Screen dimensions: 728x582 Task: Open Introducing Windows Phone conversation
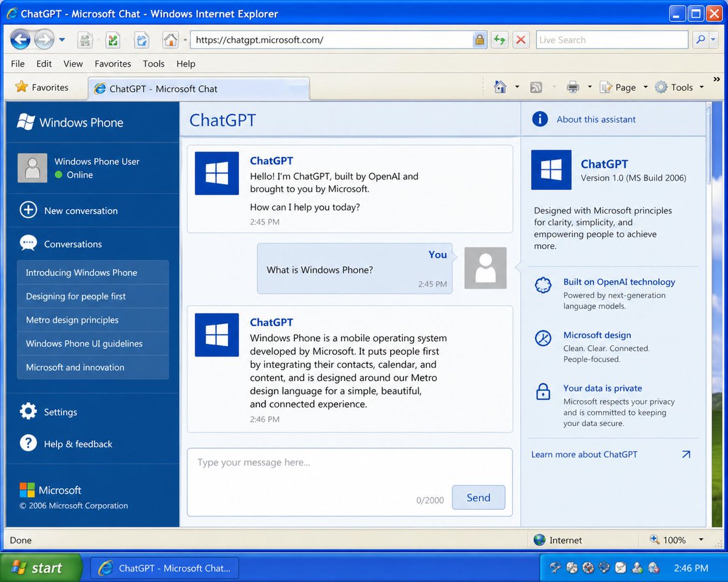[x=93, y=273]
